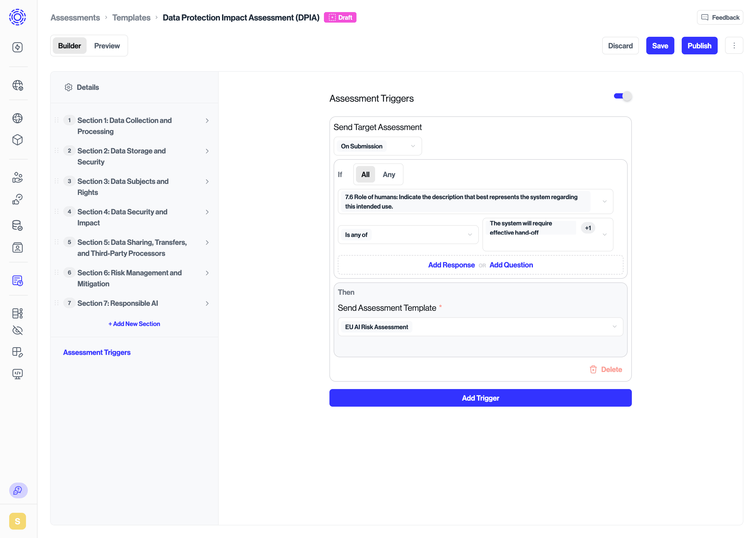Image resolution: width=756 pixels, height=538 pixels.
Task: Switch to the Preview tab
Action: pos(107,46)
